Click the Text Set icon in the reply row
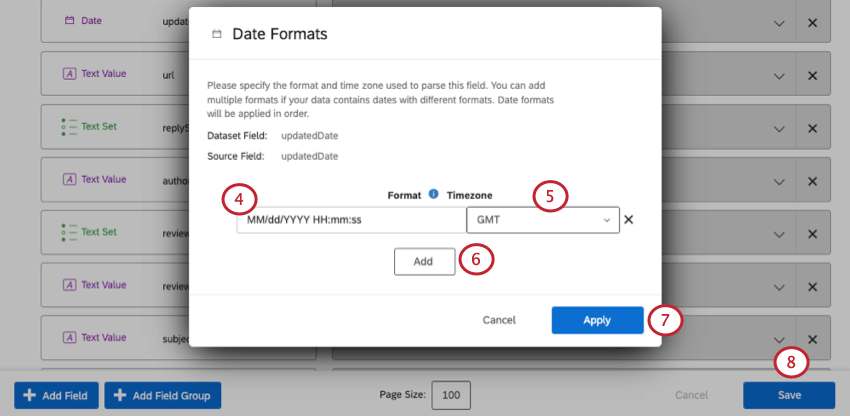This screenshot has height=416, width=850. click(x=69, y=127)
